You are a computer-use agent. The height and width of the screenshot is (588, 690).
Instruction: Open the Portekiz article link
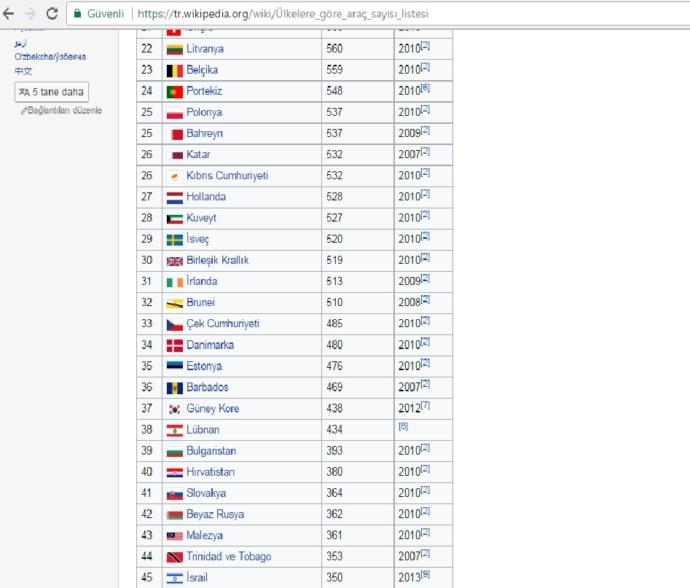tap(204, 91)
